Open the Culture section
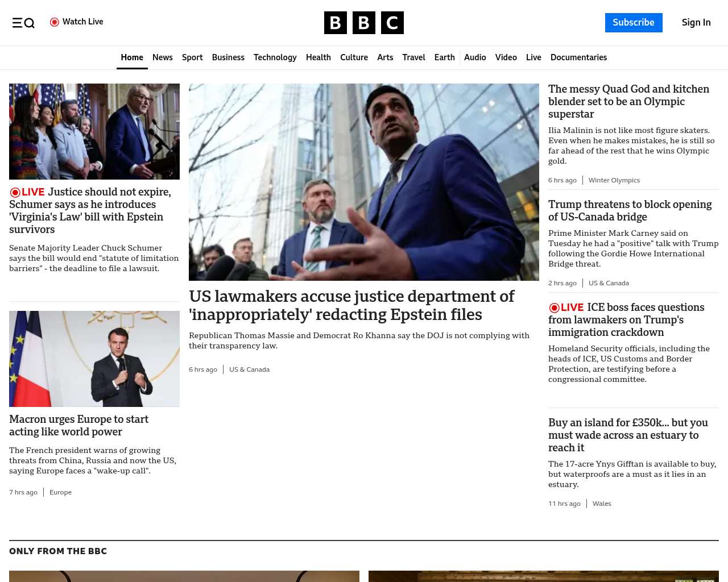The width and height of the screenshot is (728, 582). pos(354,57)
